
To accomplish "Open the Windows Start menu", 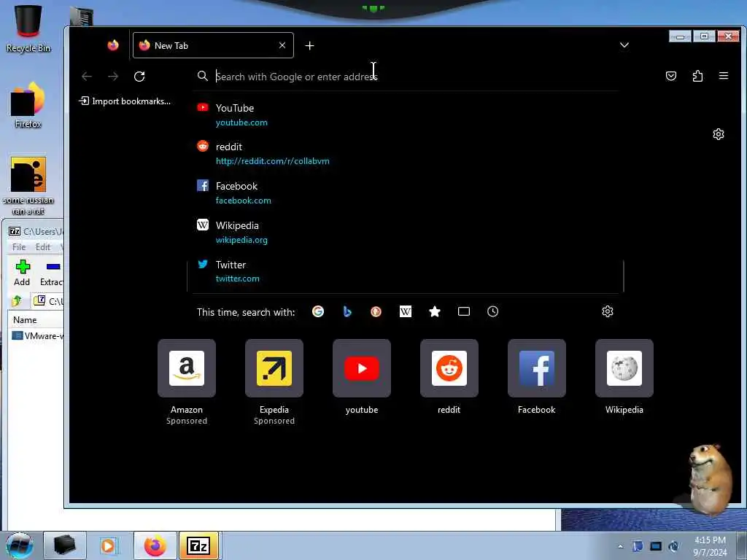I will point(19,545).
